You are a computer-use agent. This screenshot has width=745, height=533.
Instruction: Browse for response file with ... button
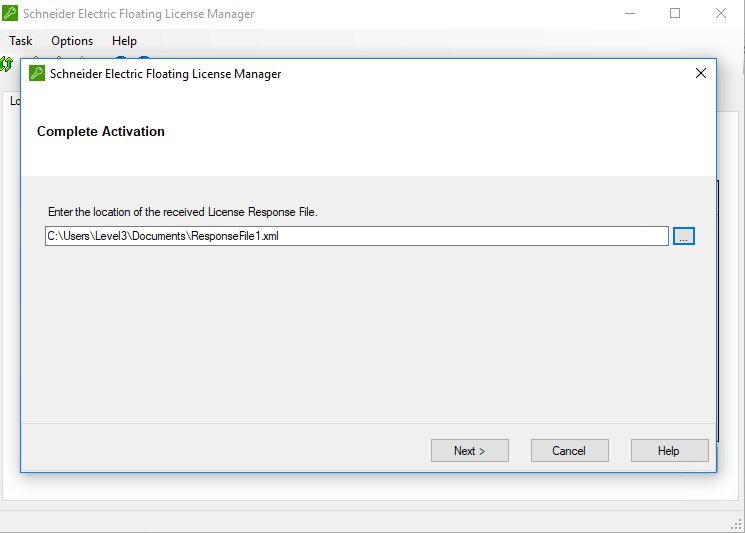[x=683, y=236]
